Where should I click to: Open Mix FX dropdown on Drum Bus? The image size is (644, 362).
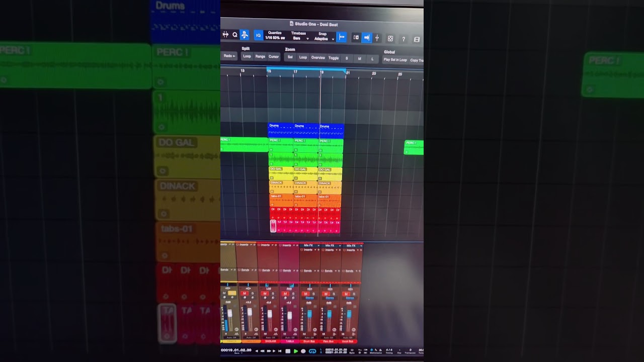pos(318,245)
